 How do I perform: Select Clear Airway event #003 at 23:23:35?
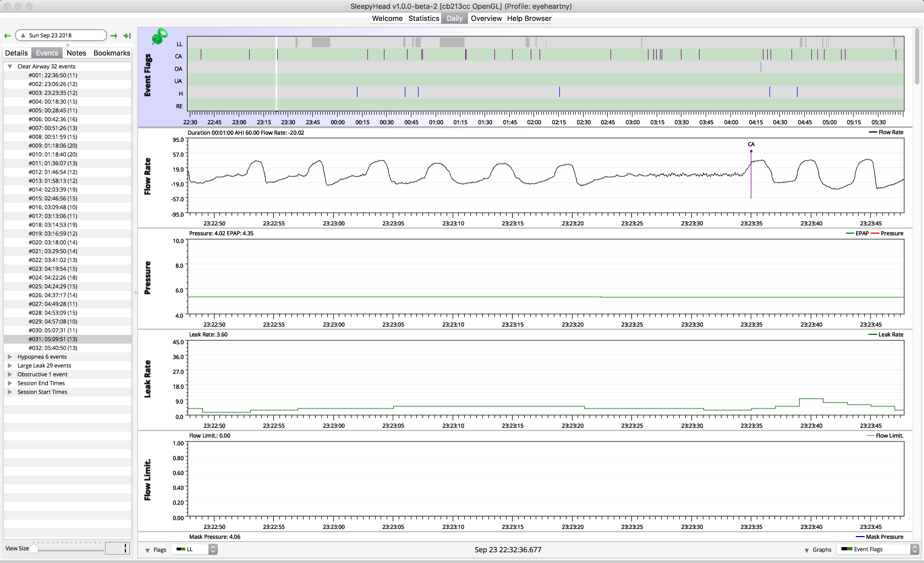click(53, 93)
